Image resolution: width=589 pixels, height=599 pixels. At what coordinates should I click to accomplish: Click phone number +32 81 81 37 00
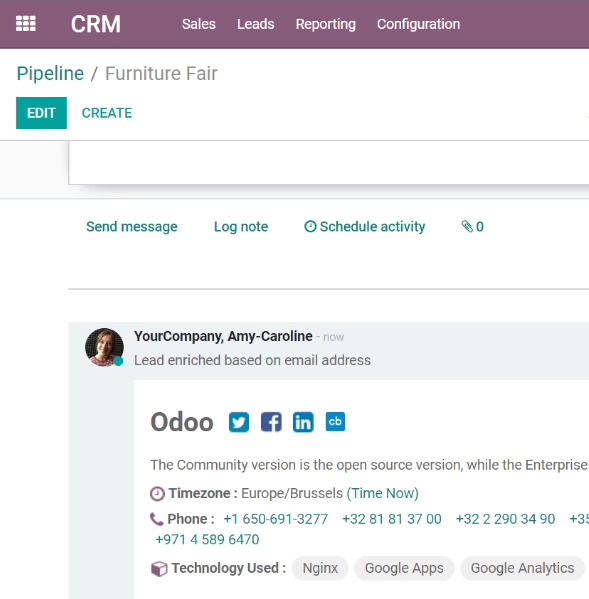pyautogui.click(x=392, y=519)
